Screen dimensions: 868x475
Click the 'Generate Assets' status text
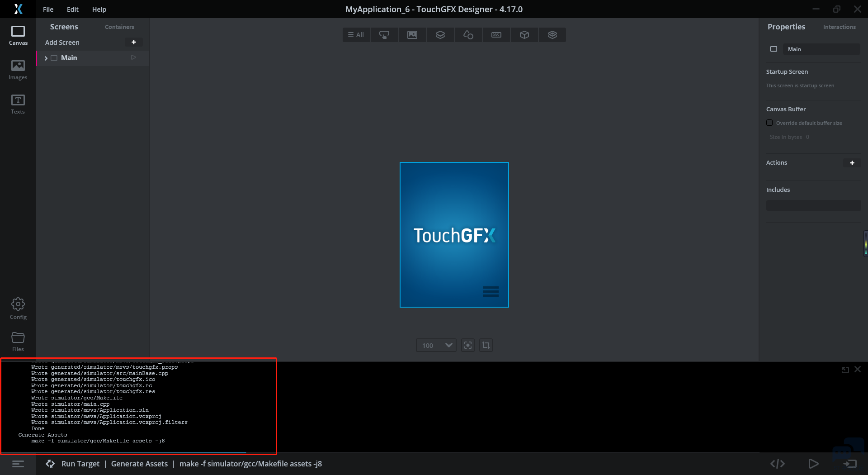coord(139,464)
